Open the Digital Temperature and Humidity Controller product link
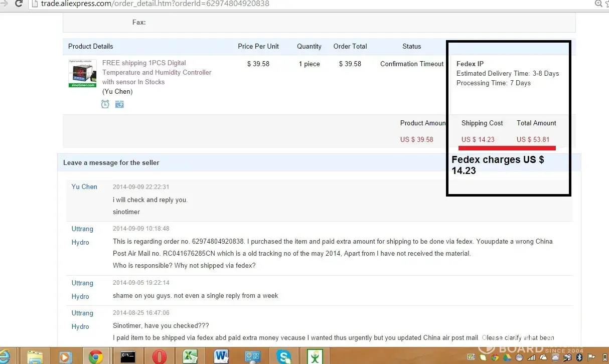 157,72
